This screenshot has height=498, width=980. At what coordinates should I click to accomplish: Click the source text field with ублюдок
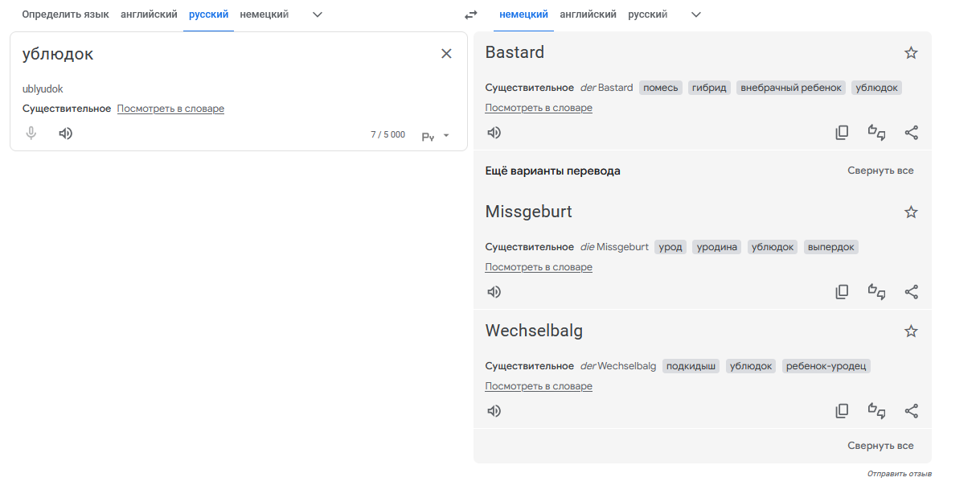pyautogui.click(x=225, y=54)
